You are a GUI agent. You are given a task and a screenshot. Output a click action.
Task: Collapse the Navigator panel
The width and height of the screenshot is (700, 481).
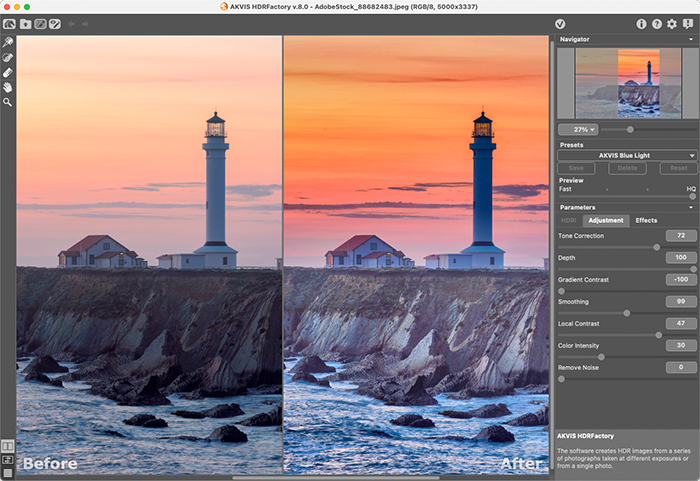(692, 39)
